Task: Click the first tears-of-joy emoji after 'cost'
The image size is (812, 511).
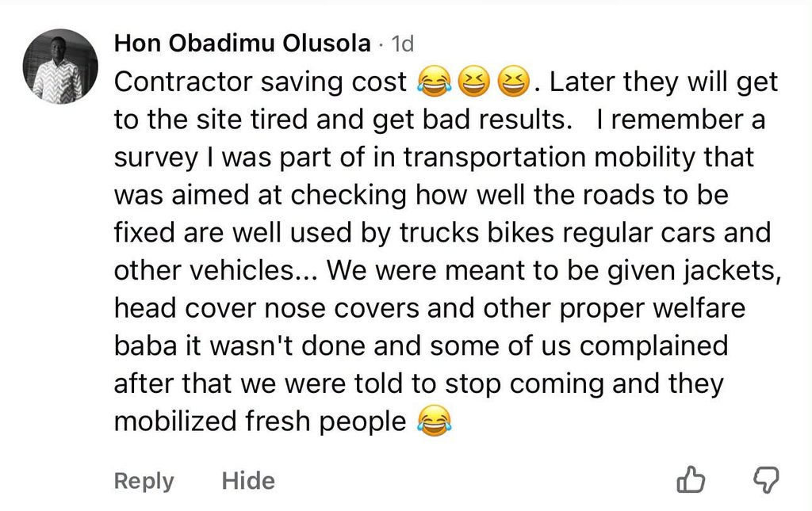Action: point(435,82)
